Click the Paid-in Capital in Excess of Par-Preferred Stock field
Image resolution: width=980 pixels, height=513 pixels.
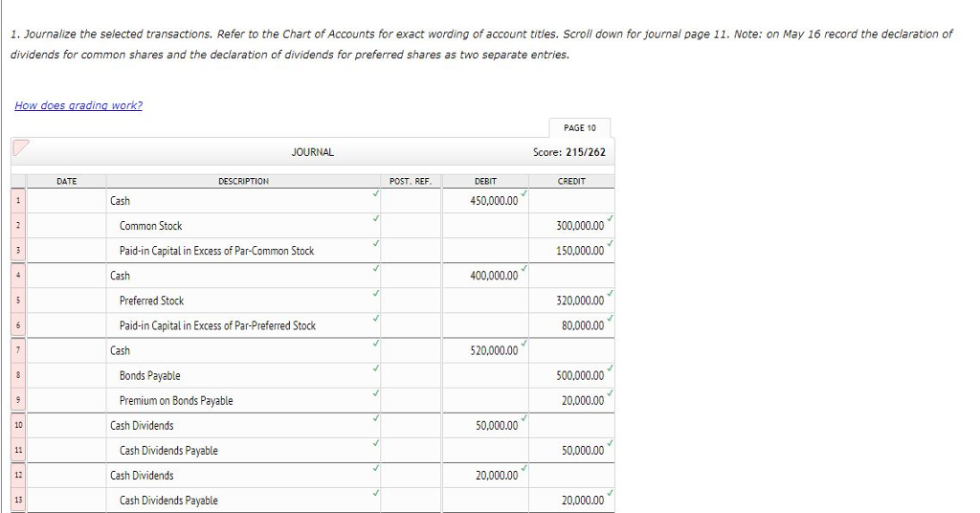click(243, 325)
